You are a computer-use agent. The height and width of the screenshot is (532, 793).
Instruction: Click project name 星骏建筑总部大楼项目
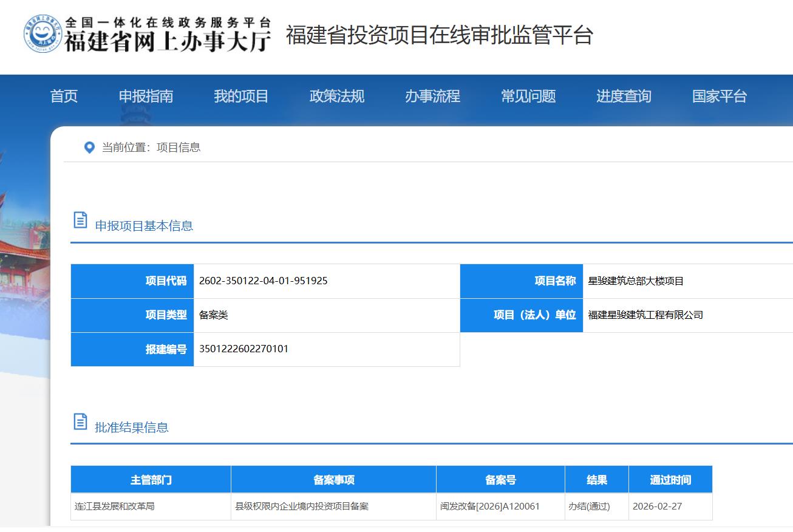(x=636, y=281)
